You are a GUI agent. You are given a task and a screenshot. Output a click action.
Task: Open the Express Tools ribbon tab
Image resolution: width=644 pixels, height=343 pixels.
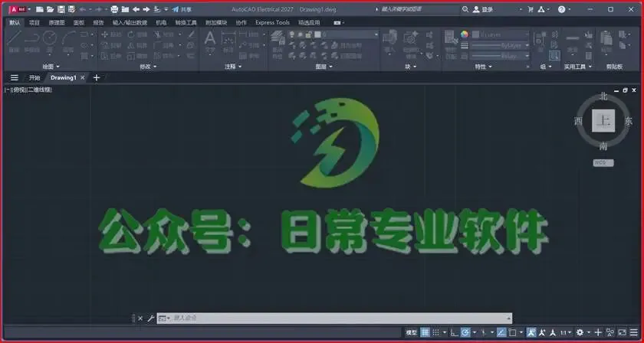pyautogui.click(x=272, y=22)
